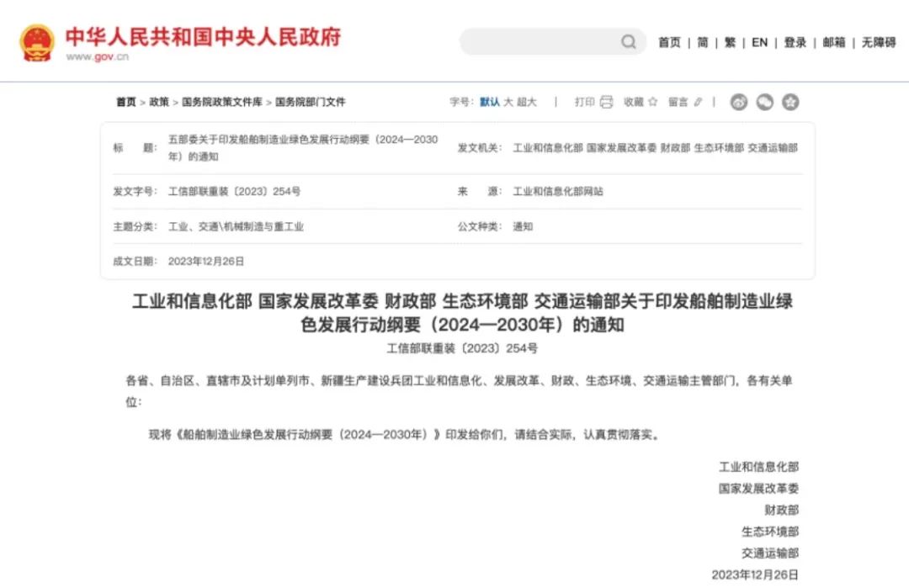Image resolution: width=909 pixels, height=588 pixels.
Task: Switch to simplified Chinese via 简
Action: click(x=702, y=42)
